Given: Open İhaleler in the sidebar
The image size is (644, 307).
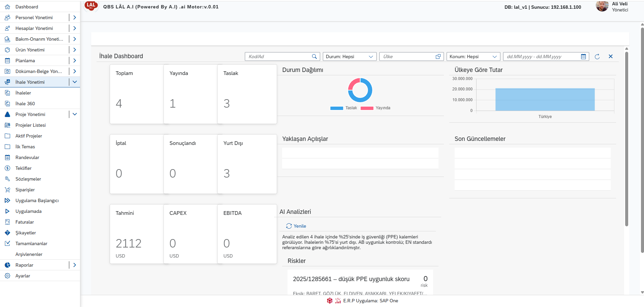Looking at the screenshot, I should 40,93.
